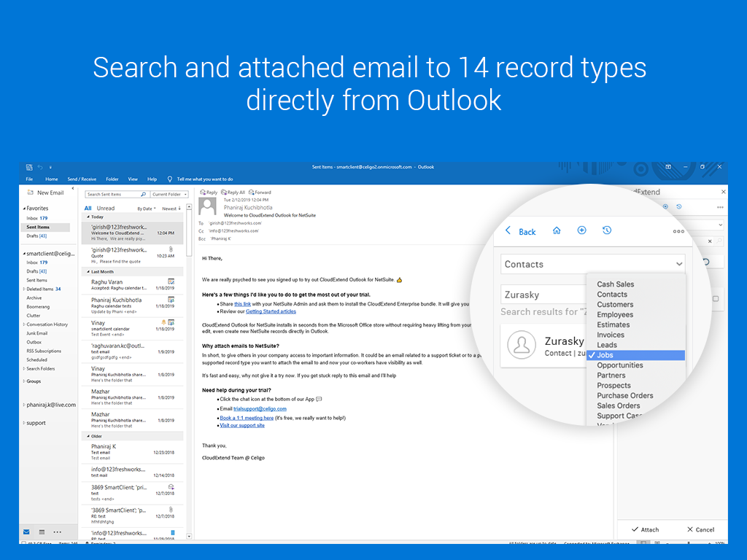The width and height of the screenshot is (747, 560).
Task: Click the Undo arrow in title bar
Action: pos(40,167)
